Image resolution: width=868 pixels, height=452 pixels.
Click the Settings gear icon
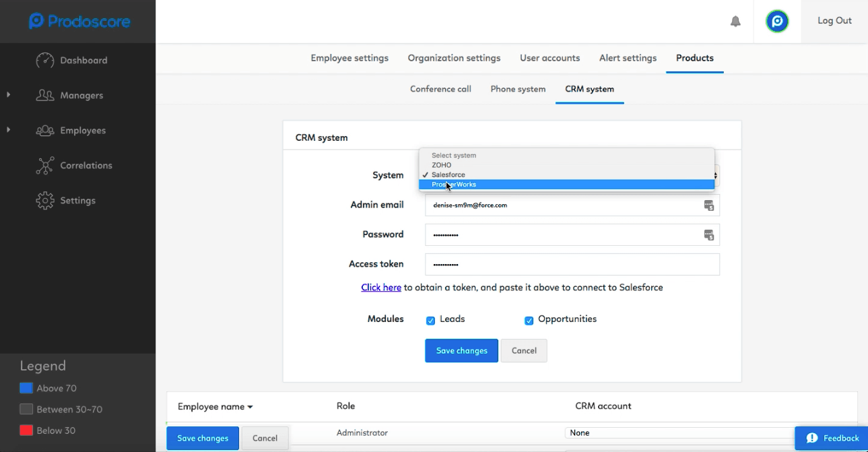pos(45,201)
